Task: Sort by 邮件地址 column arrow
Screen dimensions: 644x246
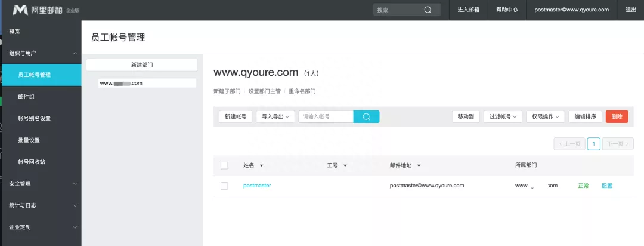Action: coord(419,165)
